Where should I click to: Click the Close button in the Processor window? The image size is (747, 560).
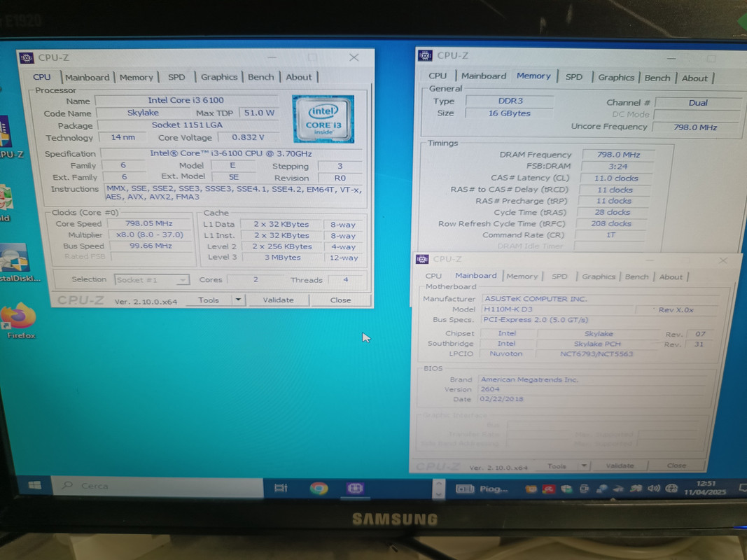click(340, 300)
